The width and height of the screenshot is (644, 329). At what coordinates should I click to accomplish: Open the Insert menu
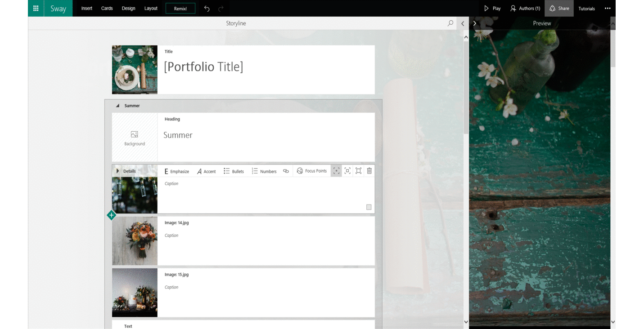(86, 8)
